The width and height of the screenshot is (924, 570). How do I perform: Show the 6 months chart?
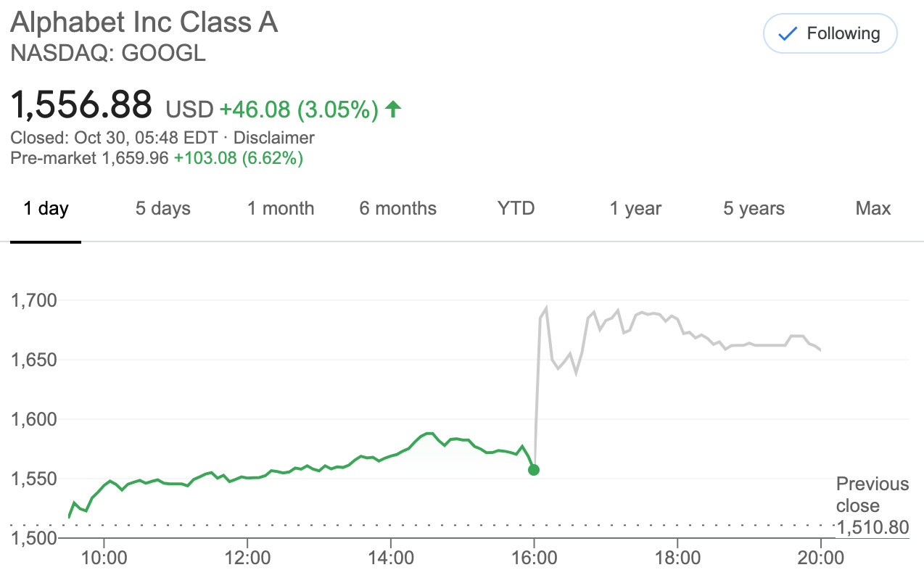(x=397, y=209)
